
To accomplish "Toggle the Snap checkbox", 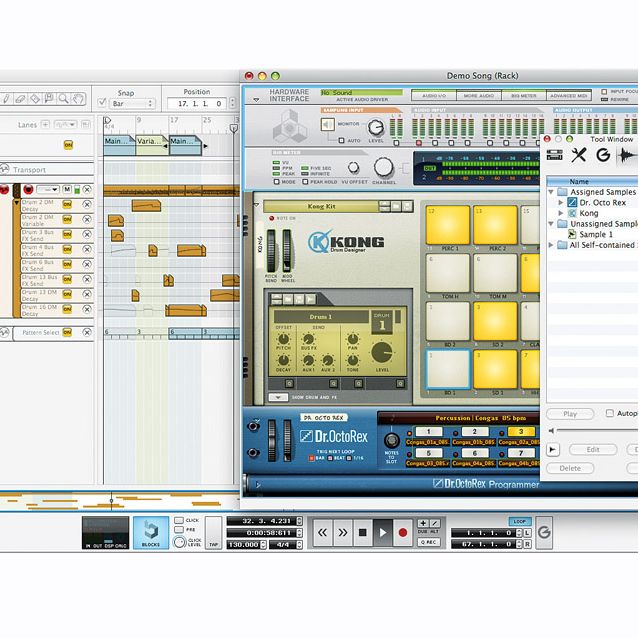I will click(x=102, y=103).
